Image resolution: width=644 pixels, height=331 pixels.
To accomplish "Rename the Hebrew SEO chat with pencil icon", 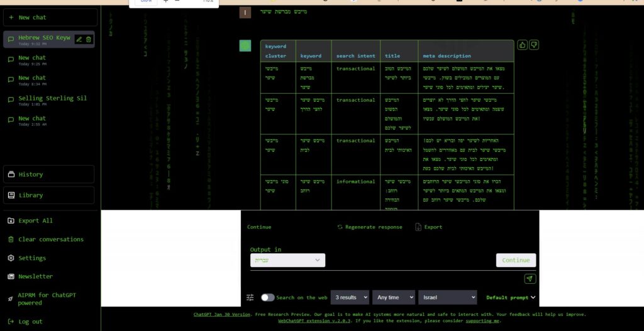I will tap(79, 40).
